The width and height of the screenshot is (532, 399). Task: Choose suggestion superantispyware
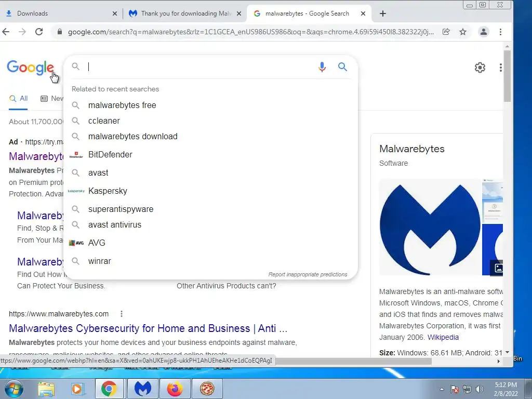click(210, 209)
